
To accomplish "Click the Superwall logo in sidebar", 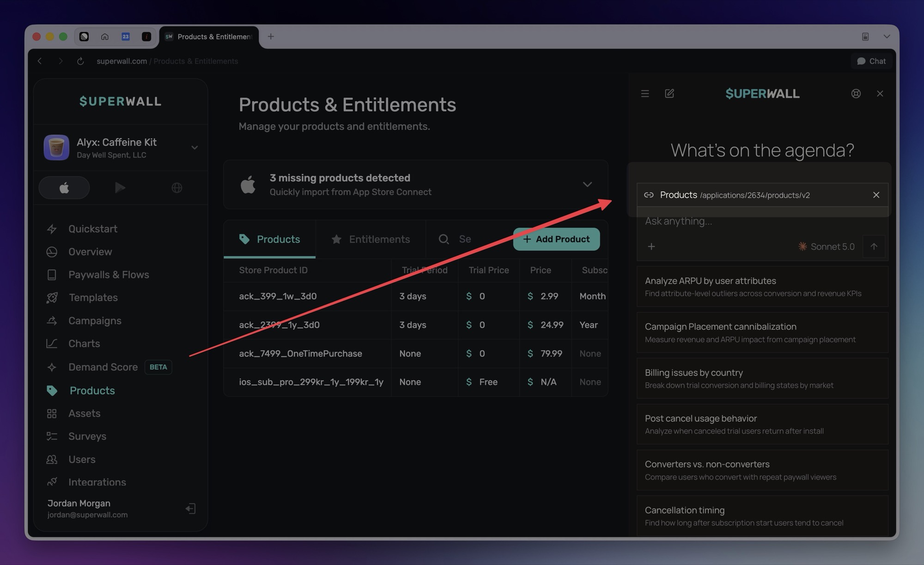I will click(121, 101).
